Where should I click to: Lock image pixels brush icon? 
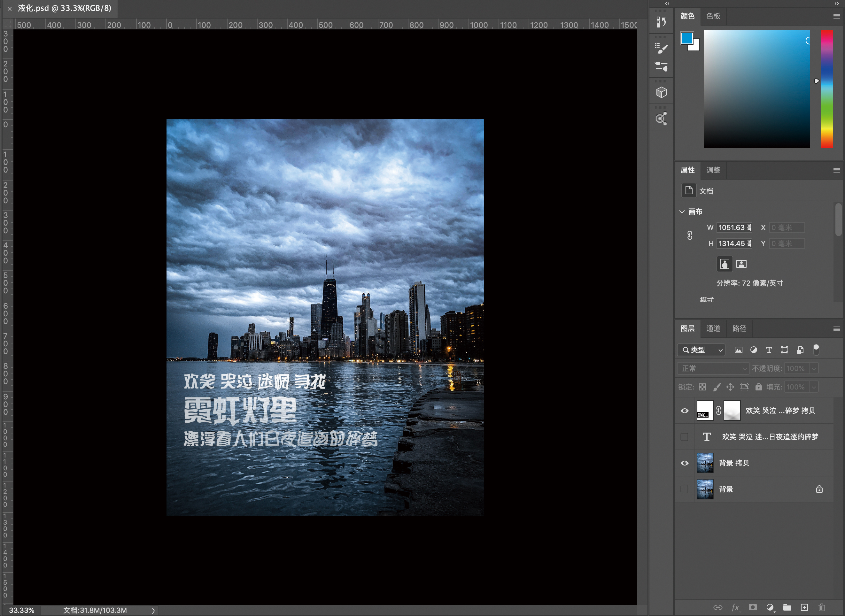[x=716, y=387]
